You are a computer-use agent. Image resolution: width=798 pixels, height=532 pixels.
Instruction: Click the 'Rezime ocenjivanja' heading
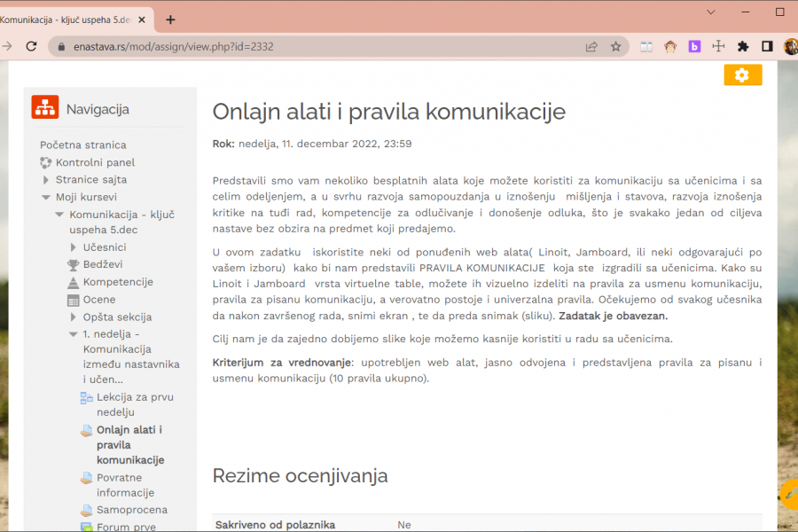click(x=301, y=476)
